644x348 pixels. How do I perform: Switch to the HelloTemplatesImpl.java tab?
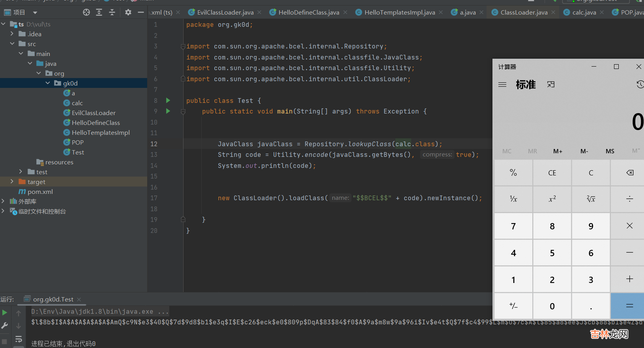[x=399, y=13]
